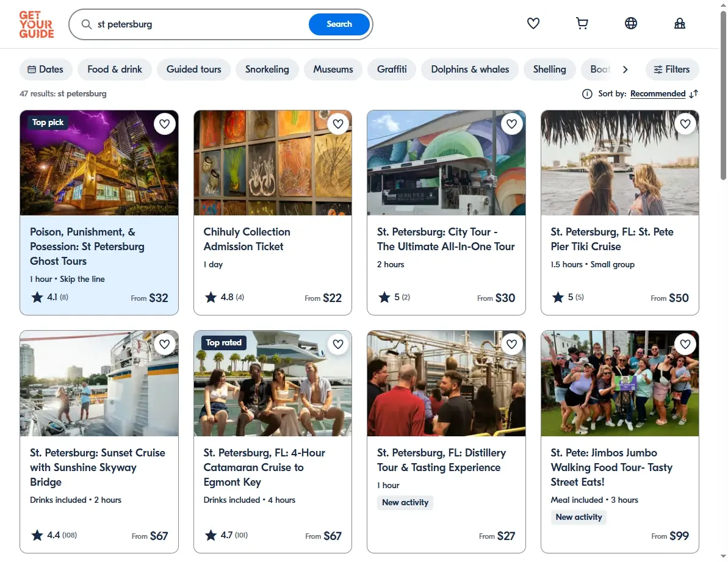
Task: Favorite the Chihuly Collection card
Action: [338, 124]
